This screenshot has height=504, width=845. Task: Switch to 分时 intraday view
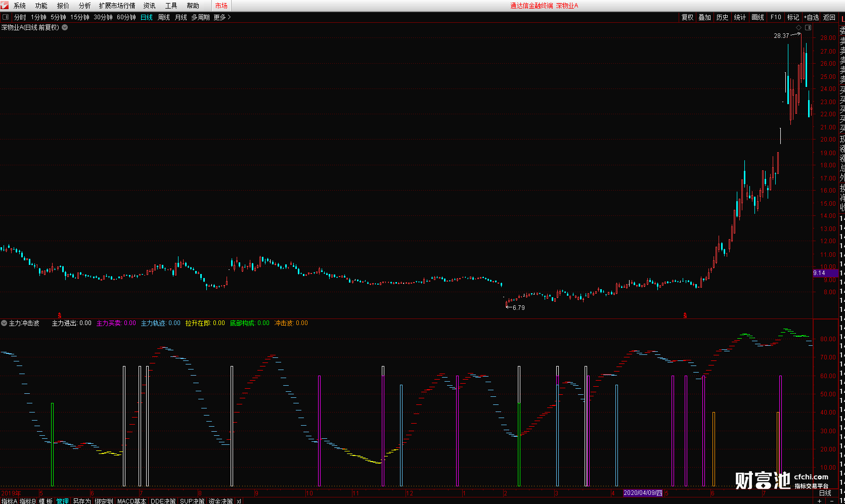tap(20, 17)
